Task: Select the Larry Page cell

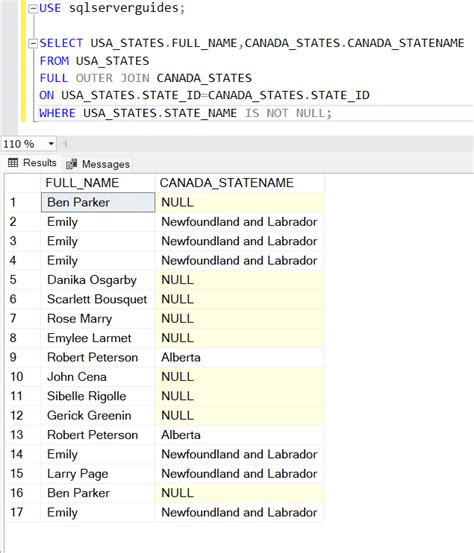Action: pyautogui.click(x=98, y=474)
